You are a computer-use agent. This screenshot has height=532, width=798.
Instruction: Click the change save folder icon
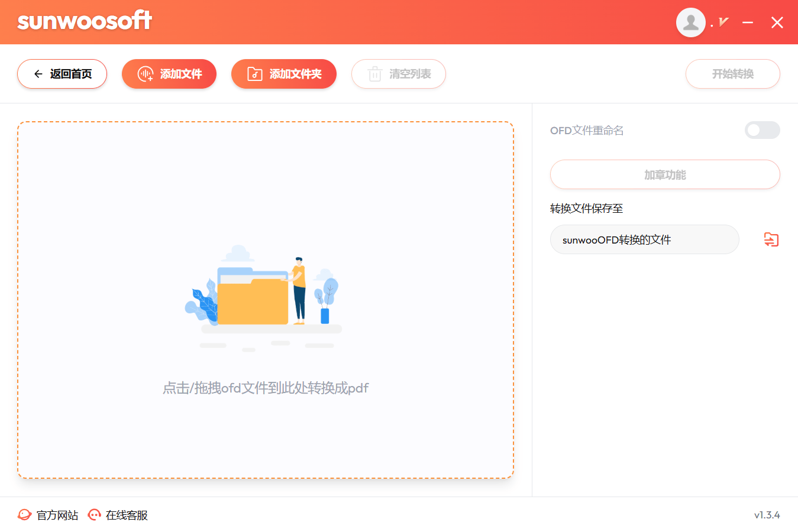(771, 239)
